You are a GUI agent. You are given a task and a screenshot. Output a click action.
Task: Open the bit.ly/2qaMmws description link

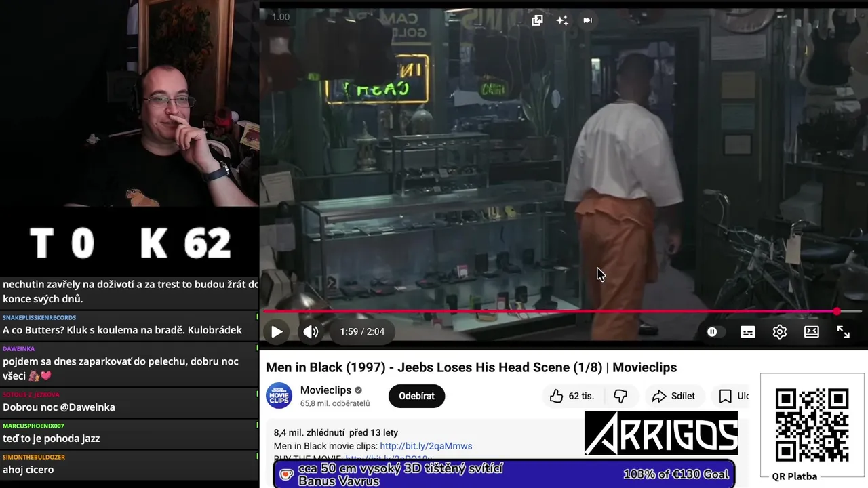(426, 446)
